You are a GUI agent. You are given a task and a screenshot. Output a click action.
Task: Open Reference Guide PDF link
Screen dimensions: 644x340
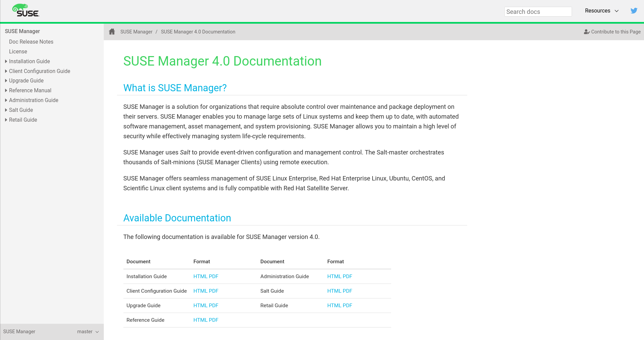pyautogui.click(x=213, y=320)
